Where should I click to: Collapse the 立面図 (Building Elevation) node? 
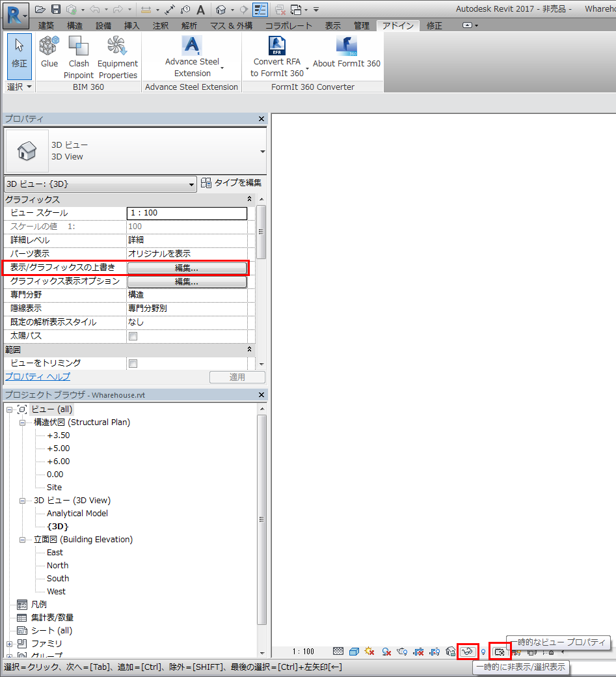click(x=22, y=540)
